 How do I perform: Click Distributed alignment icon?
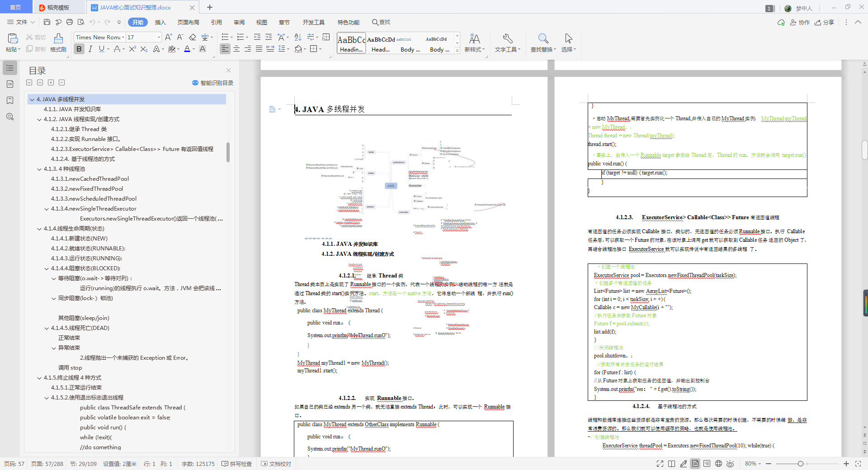point(270,49)
